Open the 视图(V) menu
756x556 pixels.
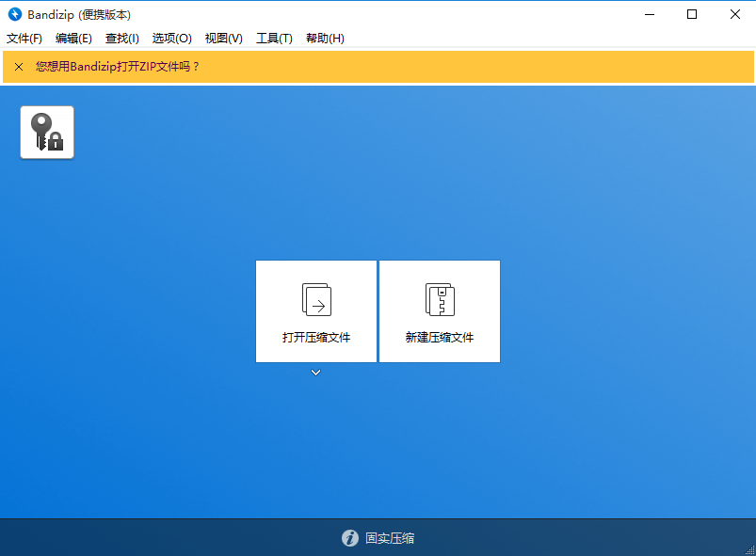[223, 39]
